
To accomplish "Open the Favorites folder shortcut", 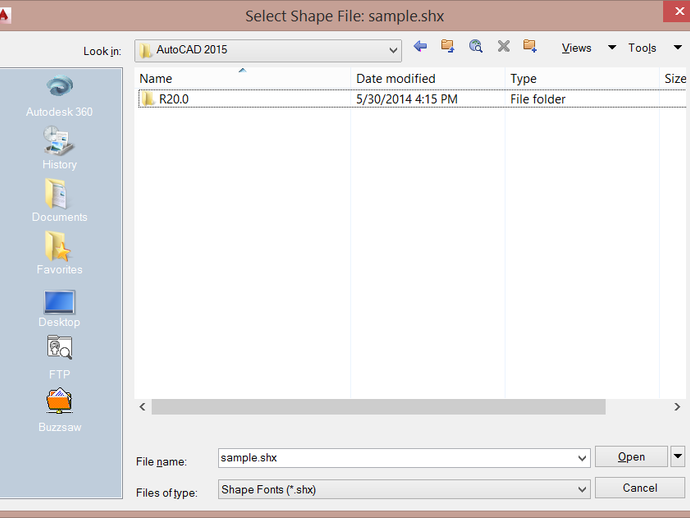I will [59, 253].
